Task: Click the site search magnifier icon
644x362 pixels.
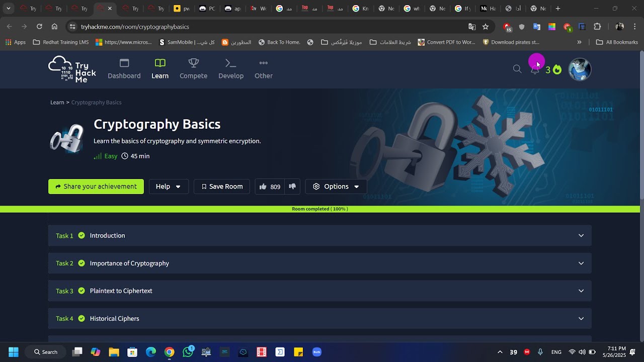Action: 517,69
